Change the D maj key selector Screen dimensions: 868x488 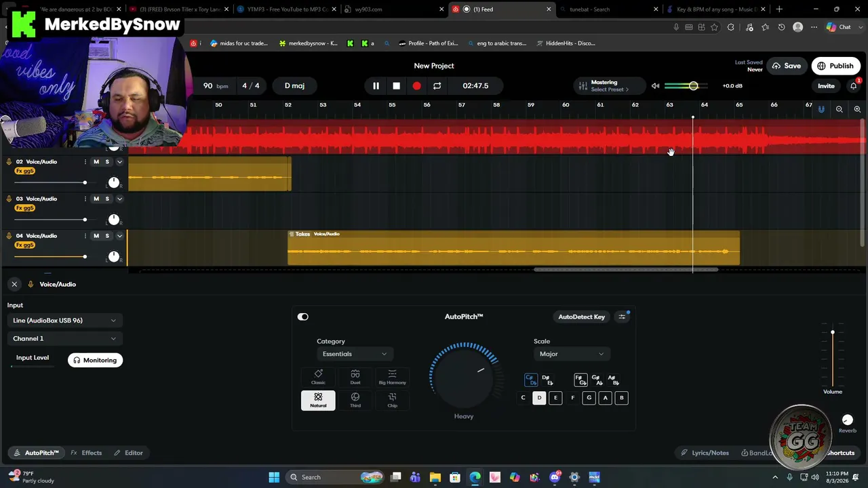click(x=294, y=86)
